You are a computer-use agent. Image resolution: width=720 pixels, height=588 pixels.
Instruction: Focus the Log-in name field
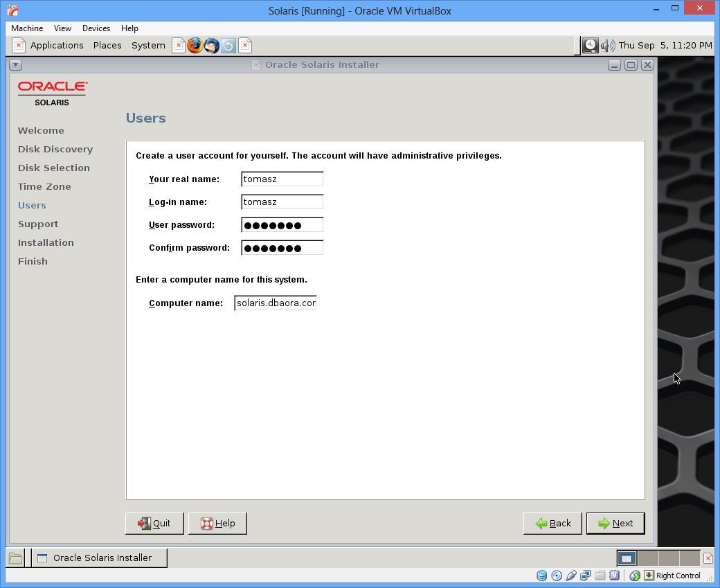pyautogui.click(x=282, y=202)
